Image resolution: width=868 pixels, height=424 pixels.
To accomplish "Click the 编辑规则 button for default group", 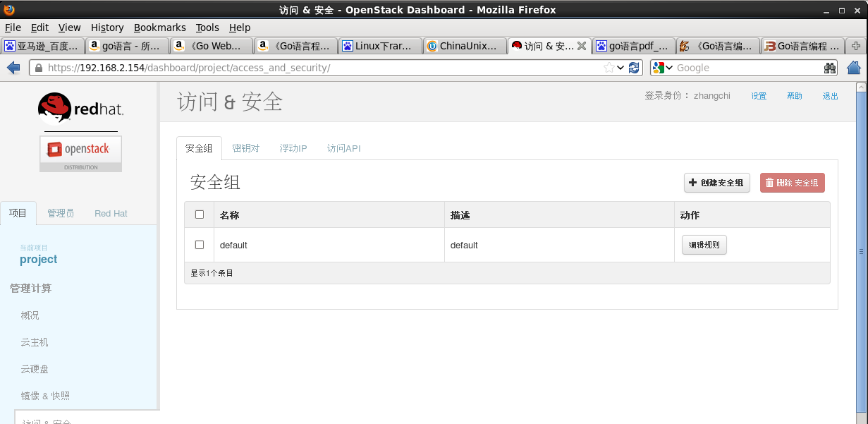I will pos(703,245).
